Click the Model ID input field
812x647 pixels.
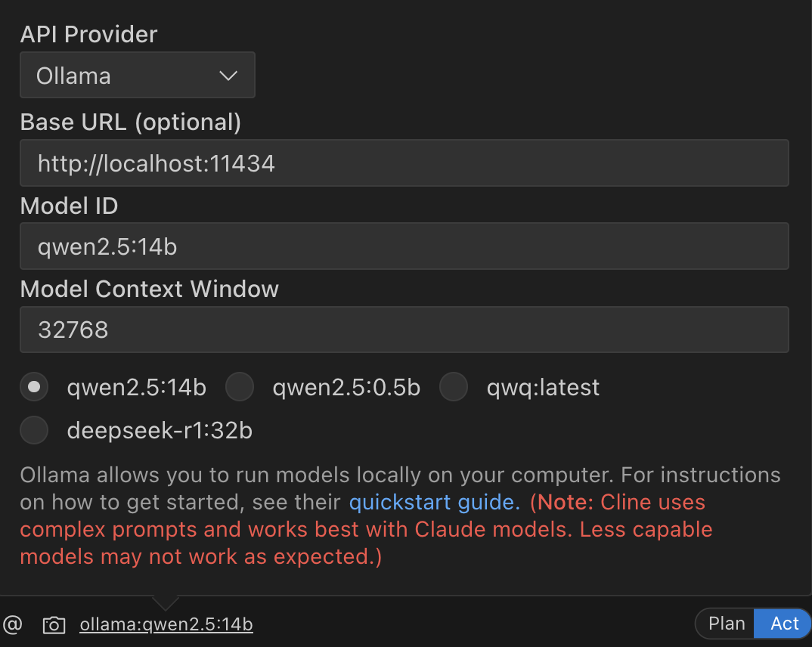pos(404,246)
